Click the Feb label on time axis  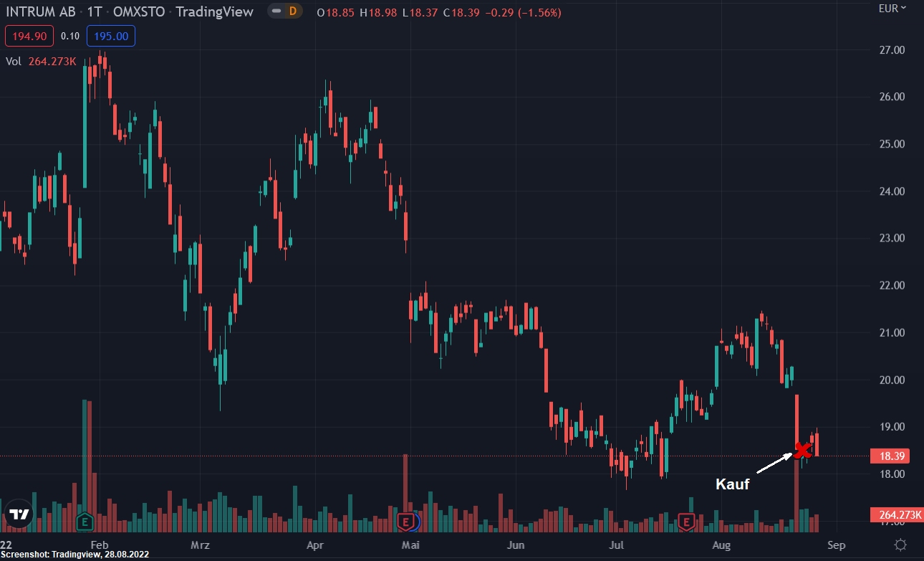coord(100,545)
